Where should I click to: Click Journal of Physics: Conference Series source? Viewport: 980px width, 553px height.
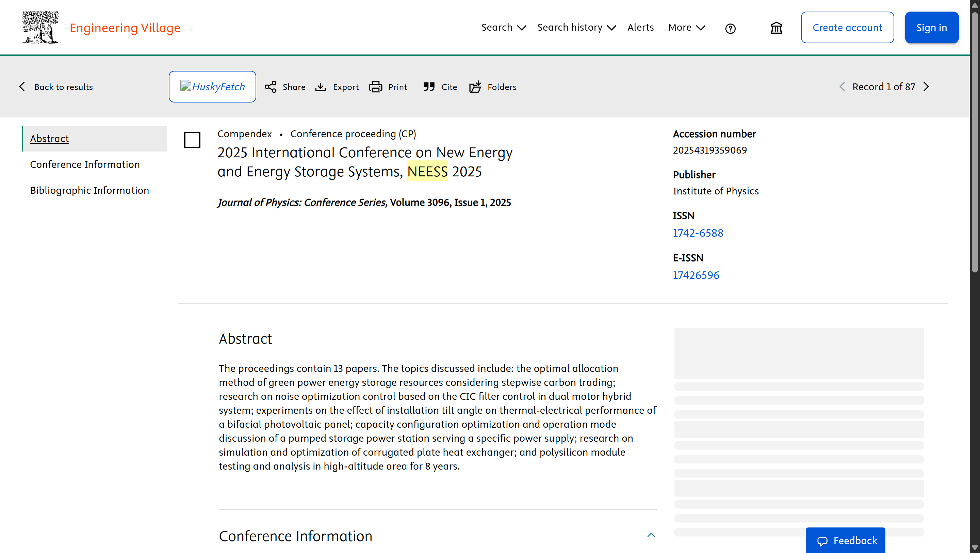303,203
